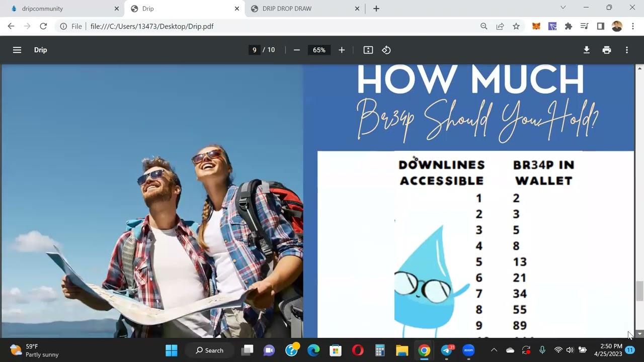Bookmark this tab with the star icon
This screenshot has width=644, height=362.
(516, 26)
